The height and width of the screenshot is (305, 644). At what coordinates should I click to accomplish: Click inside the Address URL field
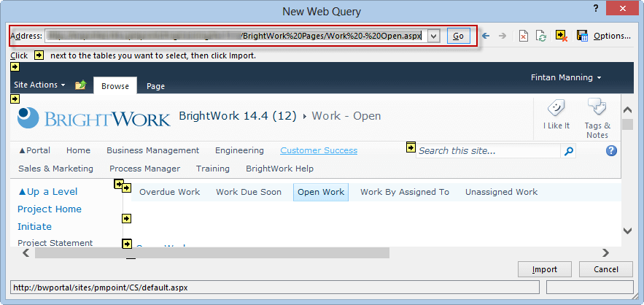(236, 36)
